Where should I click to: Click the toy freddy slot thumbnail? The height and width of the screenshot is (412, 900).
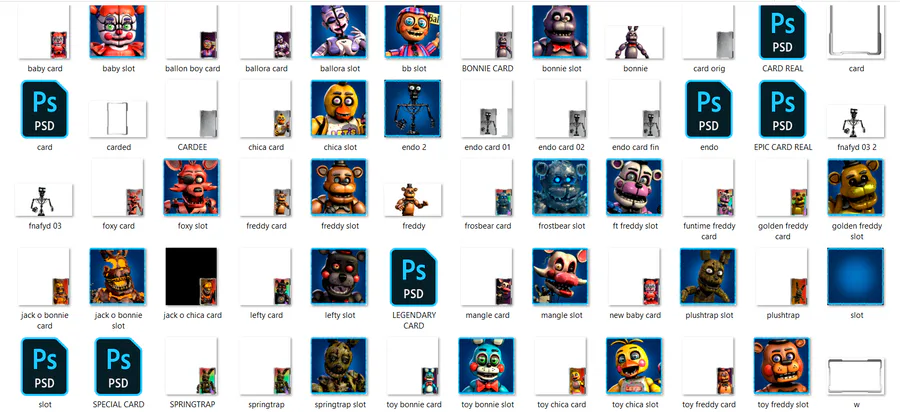coord(782,366)
